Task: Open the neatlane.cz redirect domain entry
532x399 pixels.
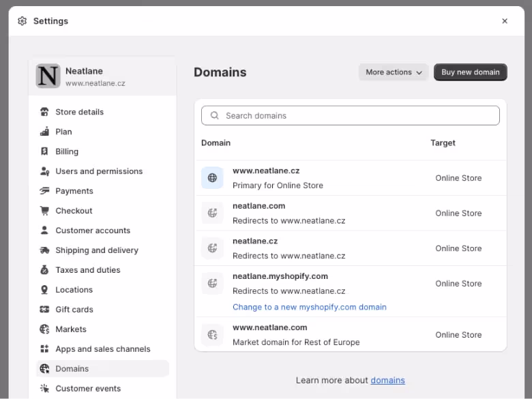Action: 351,248
